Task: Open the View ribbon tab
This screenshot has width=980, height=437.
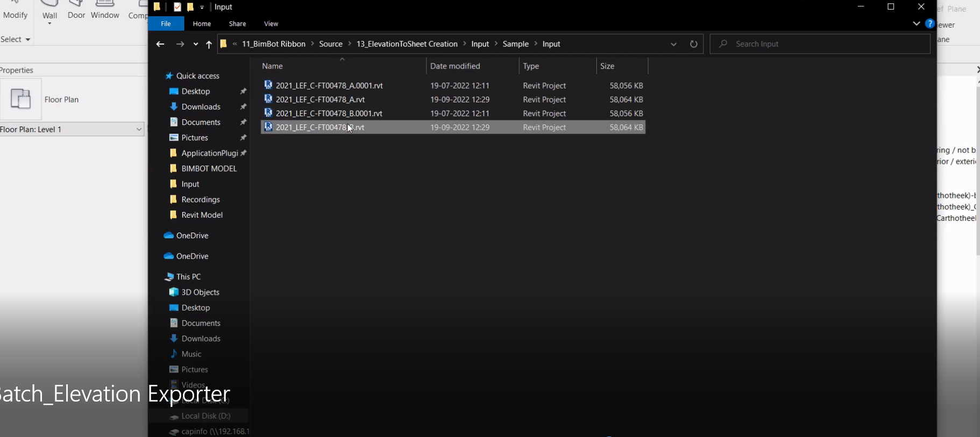Action: (271, 24)
